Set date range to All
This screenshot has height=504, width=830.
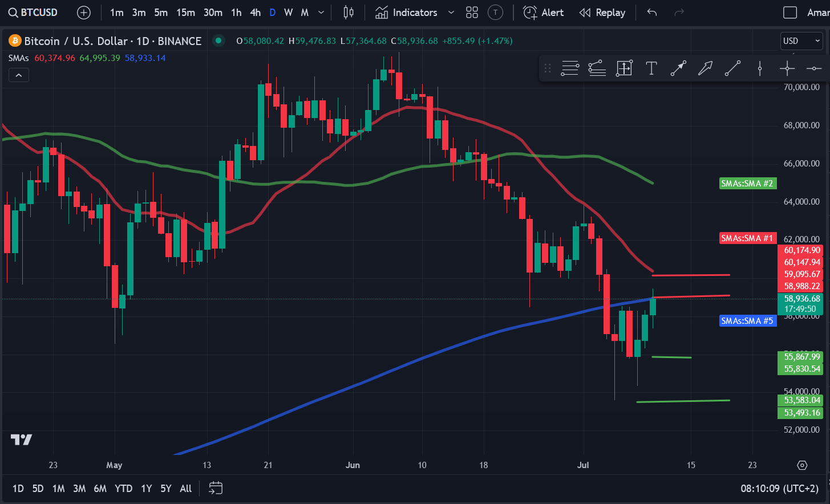tap(185, 489)
